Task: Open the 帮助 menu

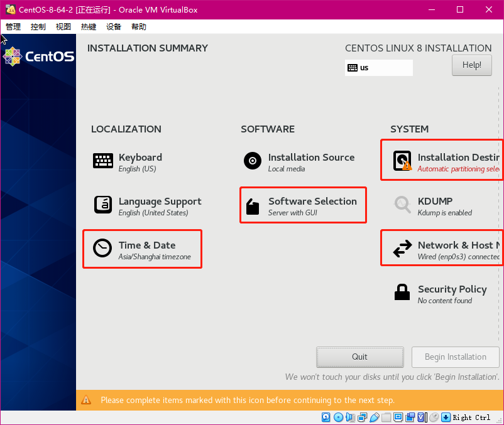Action: coord(138,26)
